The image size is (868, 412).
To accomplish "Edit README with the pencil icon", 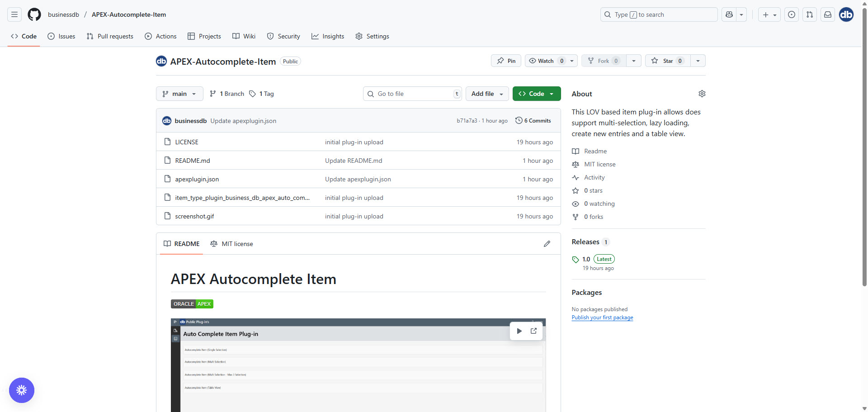I will pyautogui.click(x=547, y=244).
